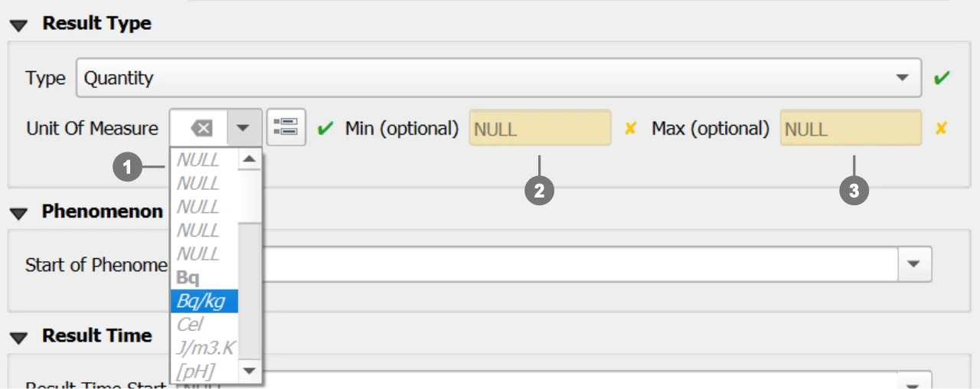Choose Cel in the unit list
The width and height of the screenshot is (980, 389).
coord(191,325)
